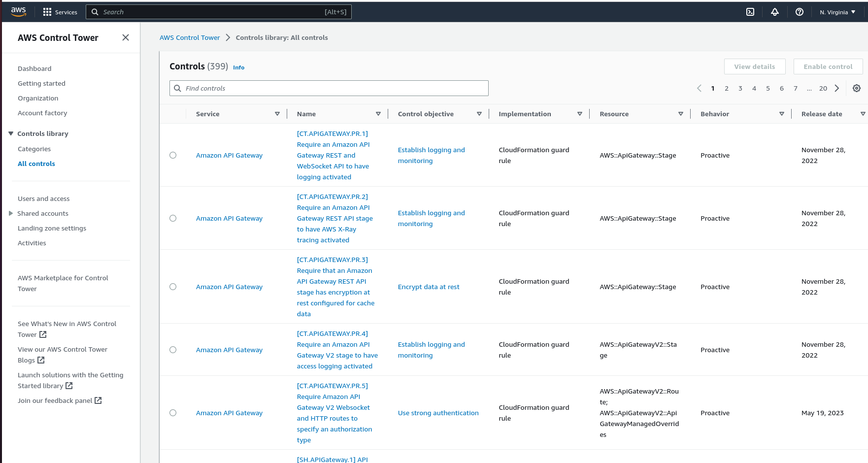Open the Control objective column filter dropdown
The width and height of the screenshot is (868, 463).
tap(479, 114)
